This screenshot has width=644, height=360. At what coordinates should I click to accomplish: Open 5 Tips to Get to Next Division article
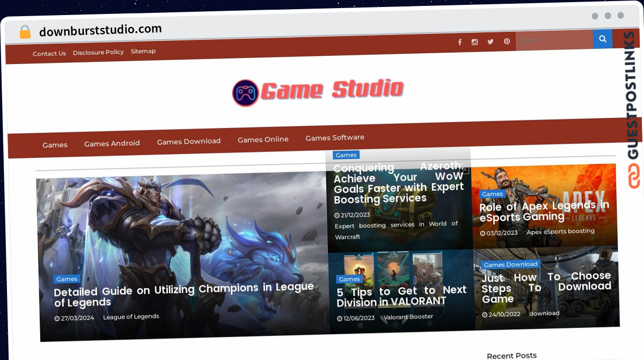401,296
